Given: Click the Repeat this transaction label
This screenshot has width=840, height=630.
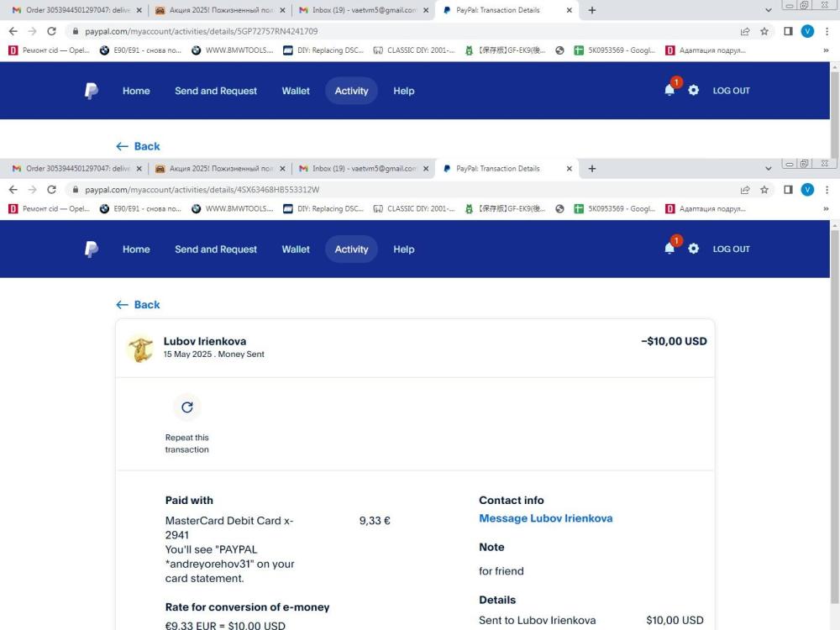Looking at the screenshot, I should point(187,444).
